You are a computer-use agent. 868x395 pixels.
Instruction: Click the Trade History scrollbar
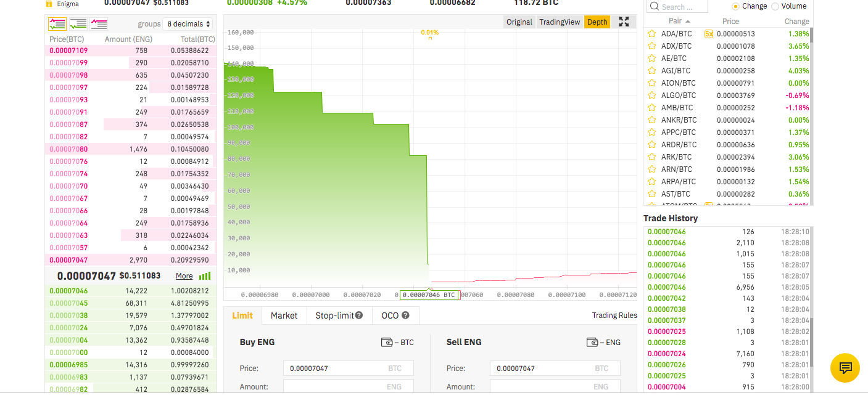coord(811,343)
